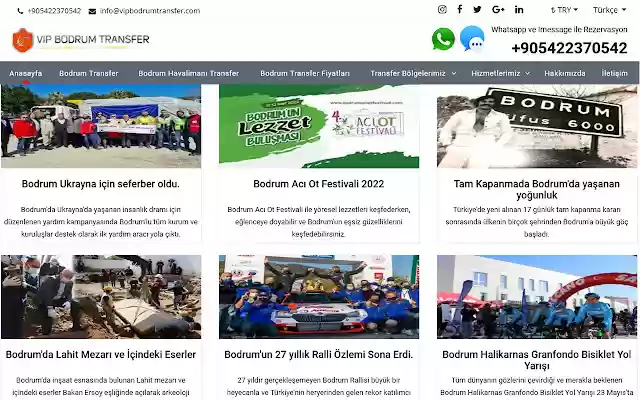Click the phone icon in the top bar
The width and height of the screenshot is (640, 400).
click(20, 11)
